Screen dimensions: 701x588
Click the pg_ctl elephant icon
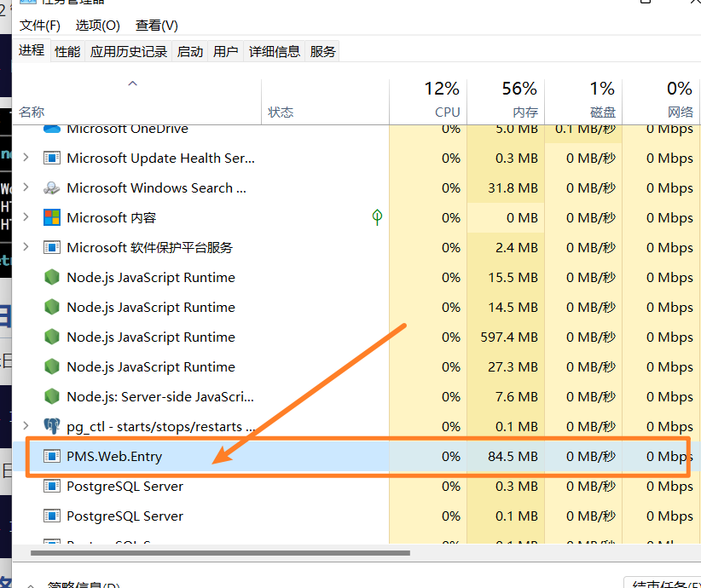52,426
